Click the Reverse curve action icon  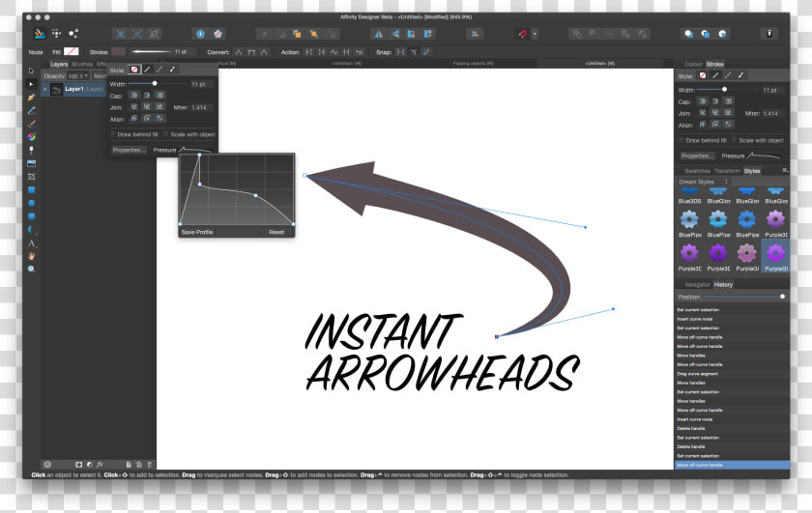coord(359,52)
